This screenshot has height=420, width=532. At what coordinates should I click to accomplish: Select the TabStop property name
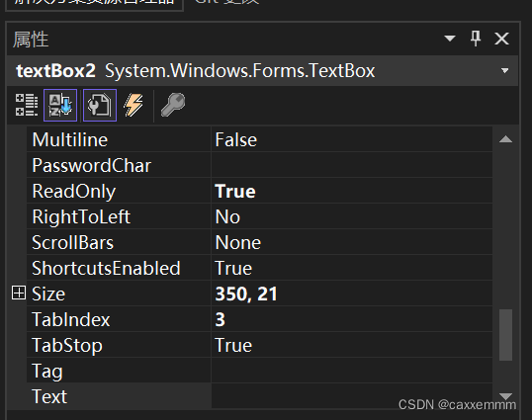67,346
